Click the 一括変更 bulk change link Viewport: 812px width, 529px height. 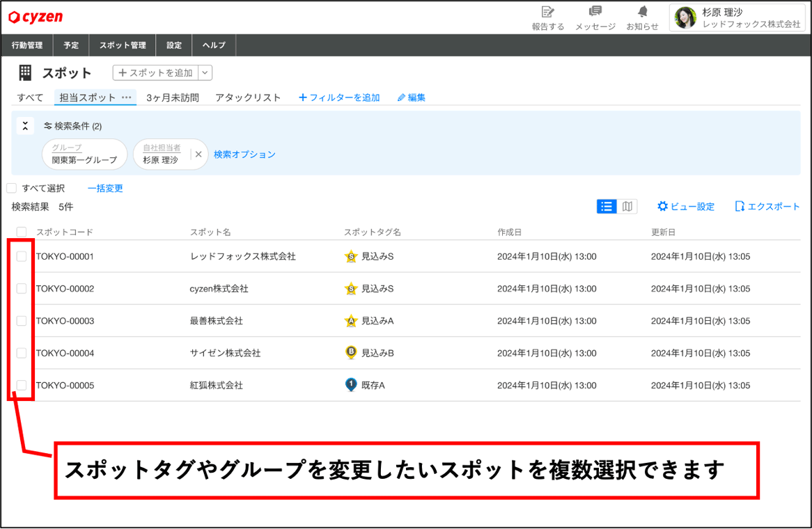click(x=105, y=187)
